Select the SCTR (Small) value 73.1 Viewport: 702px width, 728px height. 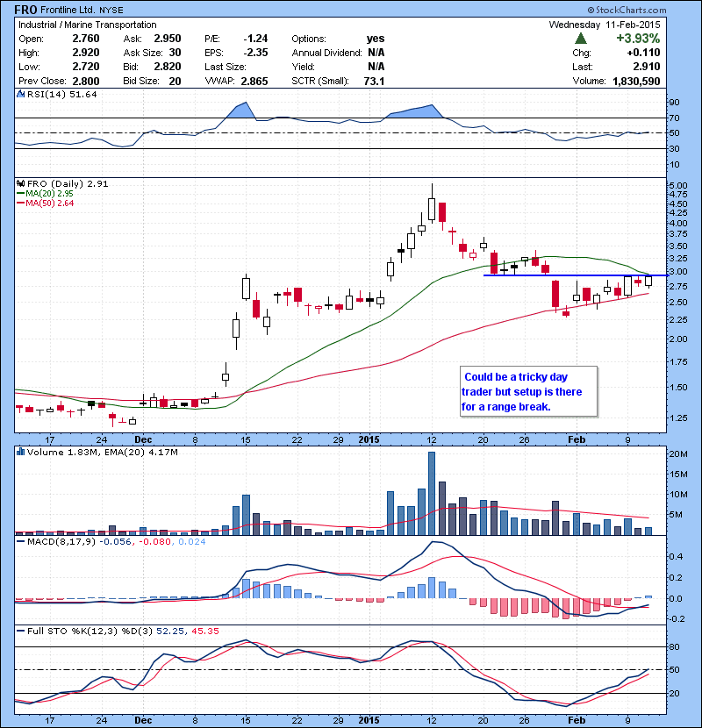point(374,82)
